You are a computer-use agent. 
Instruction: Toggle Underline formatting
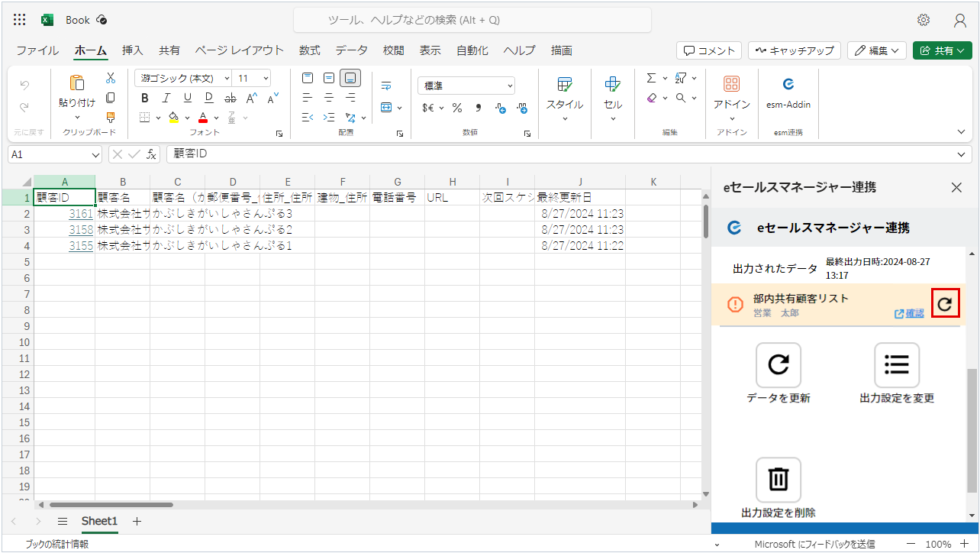187,98
